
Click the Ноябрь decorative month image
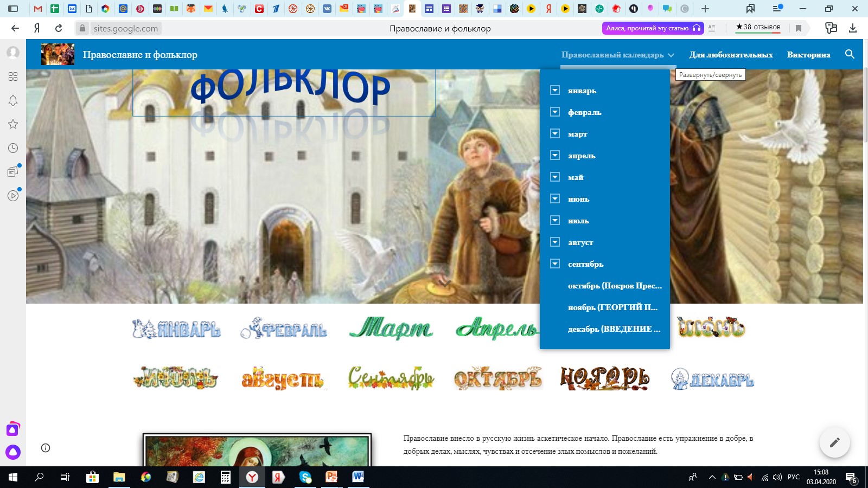click(x=605, y=378)
